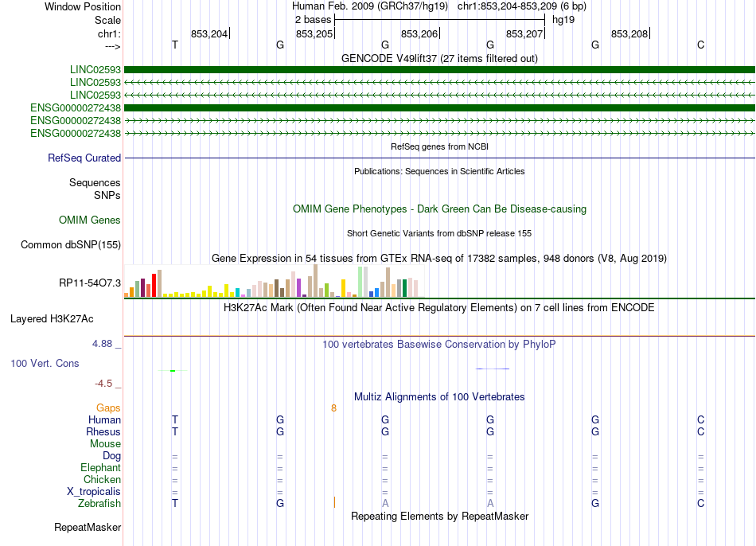The height and width of the screenshot is (546, 756).
Task: Select the OMIM Genes track label
Action: (90, 220)
